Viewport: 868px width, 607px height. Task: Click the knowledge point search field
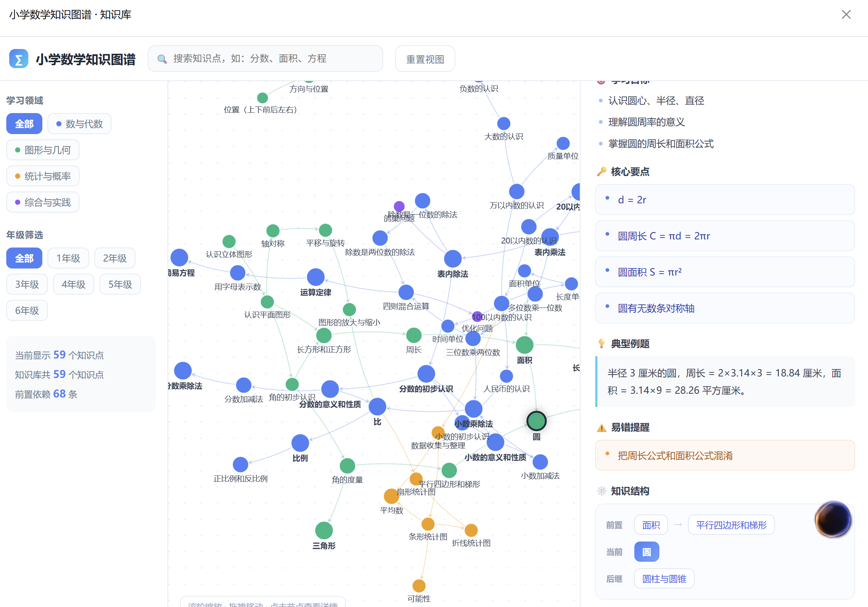point(265,59)
